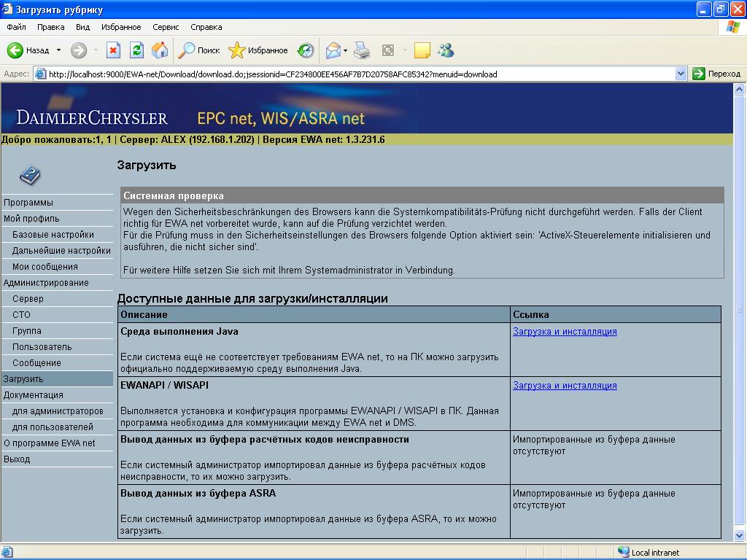Click Загрузка и инсталляция for EWANAPI / WISAPI
Screen dimensions: 747x560
(565, 386)
